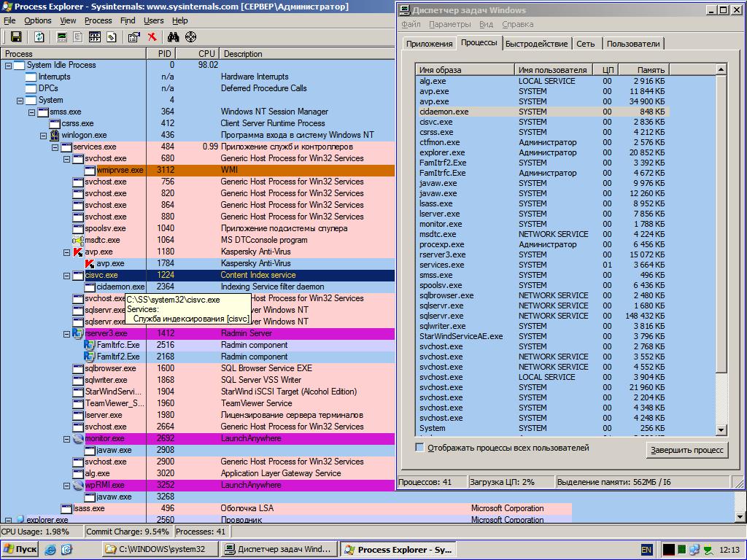This screenshot has width=747, height=560.
Task: Collapse the cisvc.exe tree node
Action: click(66, 276)
